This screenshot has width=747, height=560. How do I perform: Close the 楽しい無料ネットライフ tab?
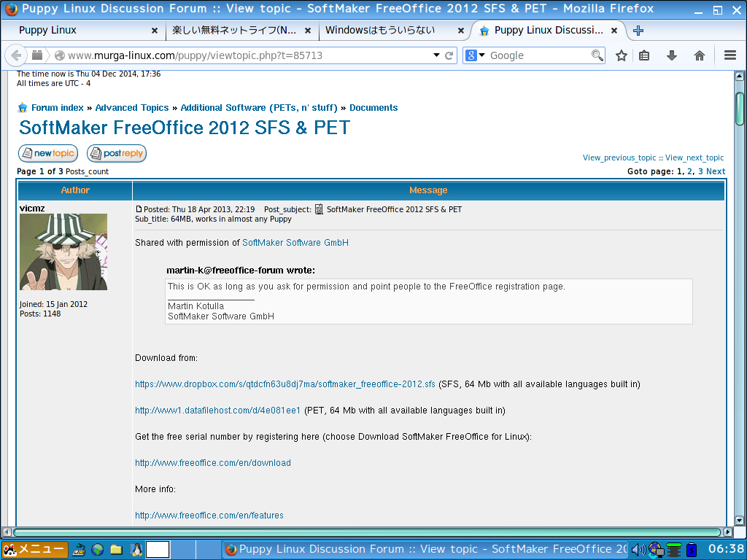(308, 31)
